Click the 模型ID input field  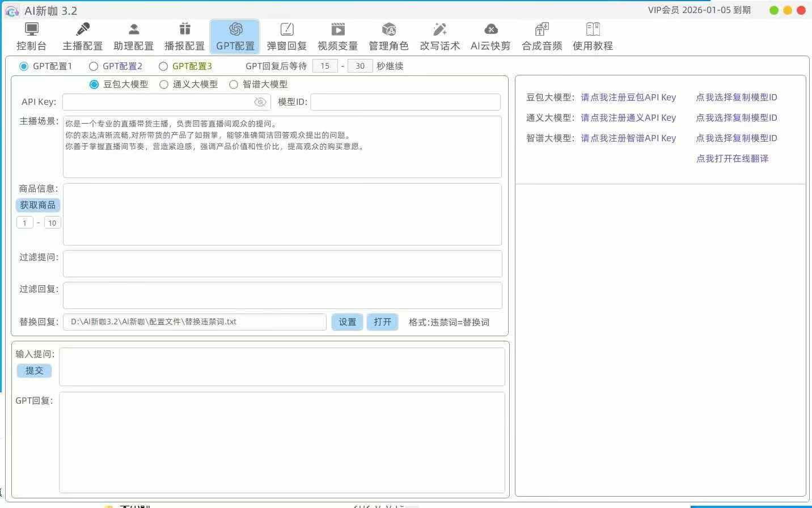click(405, 102)
